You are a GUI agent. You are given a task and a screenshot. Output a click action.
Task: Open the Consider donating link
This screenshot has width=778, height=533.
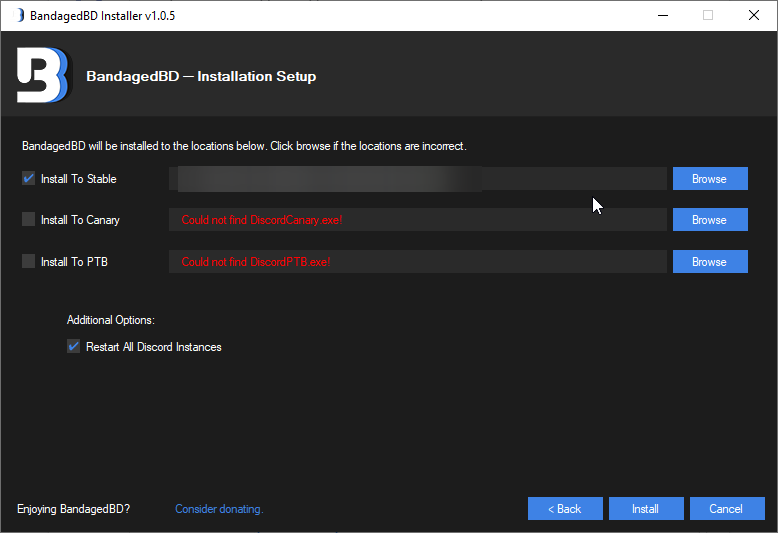(219, 509)
